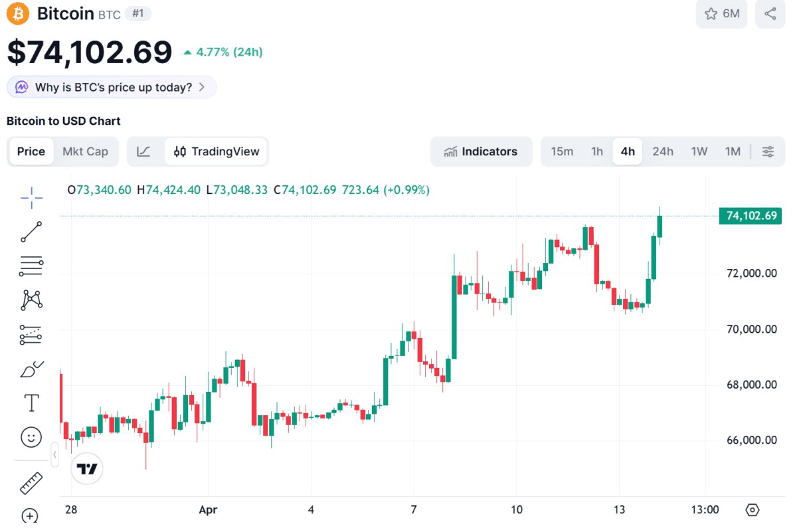
Task: Select the 15m timeframe tab
Action: (562, 151)
